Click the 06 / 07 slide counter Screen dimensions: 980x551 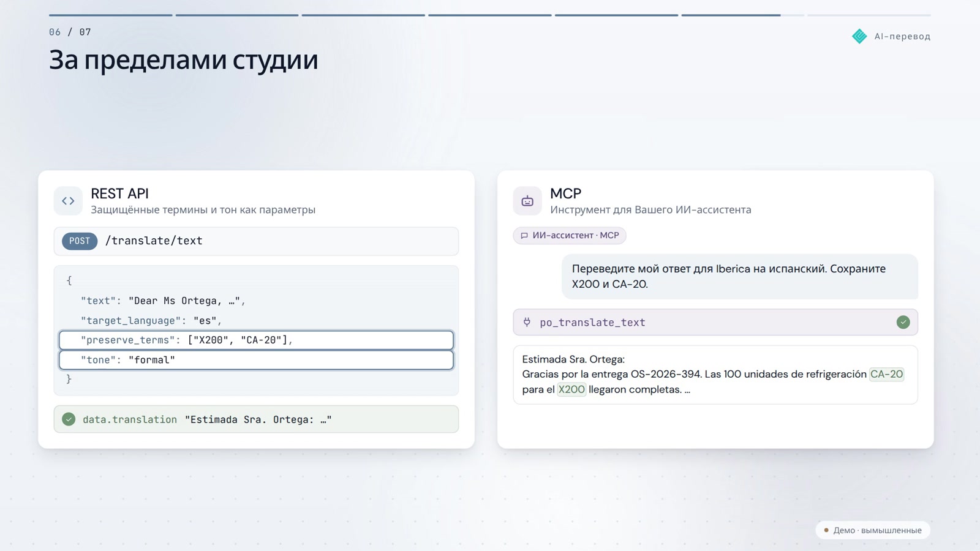(70, 32)
